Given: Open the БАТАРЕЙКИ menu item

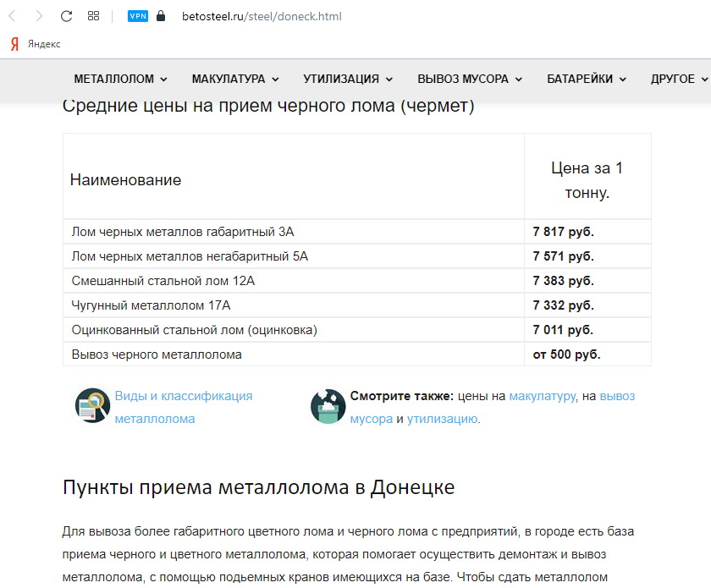Looking at the screenshot, I should pyautogui.click(x=586, y=79).
